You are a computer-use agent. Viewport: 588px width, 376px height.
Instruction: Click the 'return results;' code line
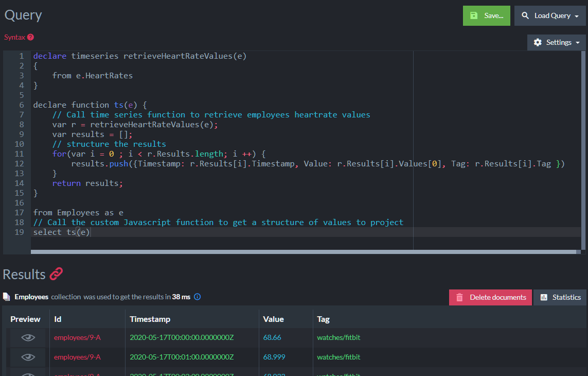[87, 183]
